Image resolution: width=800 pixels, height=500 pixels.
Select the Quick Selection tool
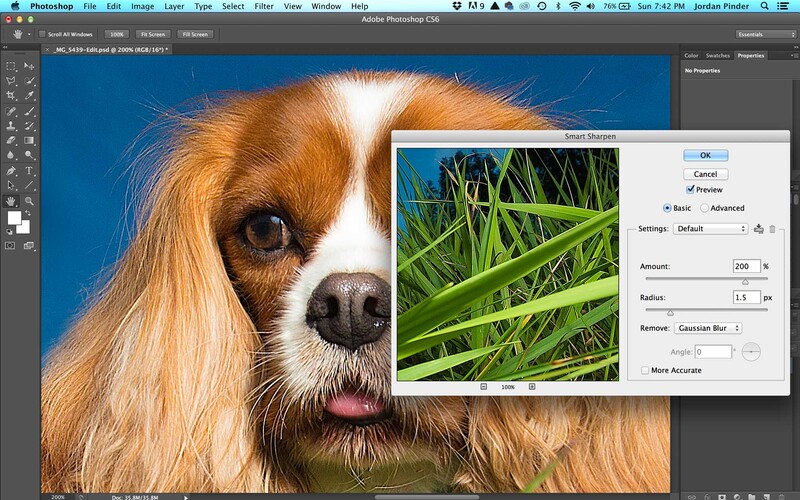click(x=29, y=81)
